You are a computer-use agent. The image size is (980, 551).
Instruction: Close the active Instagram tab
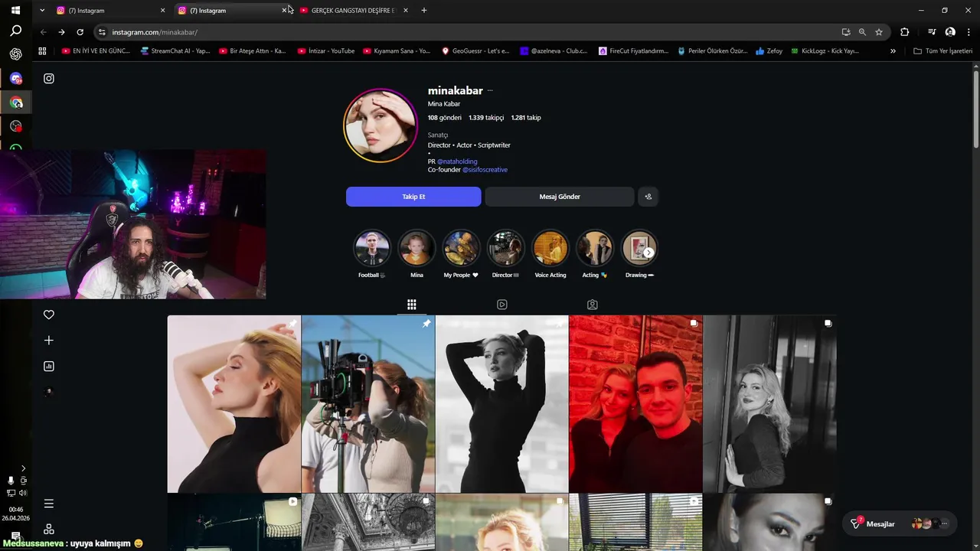284,11
